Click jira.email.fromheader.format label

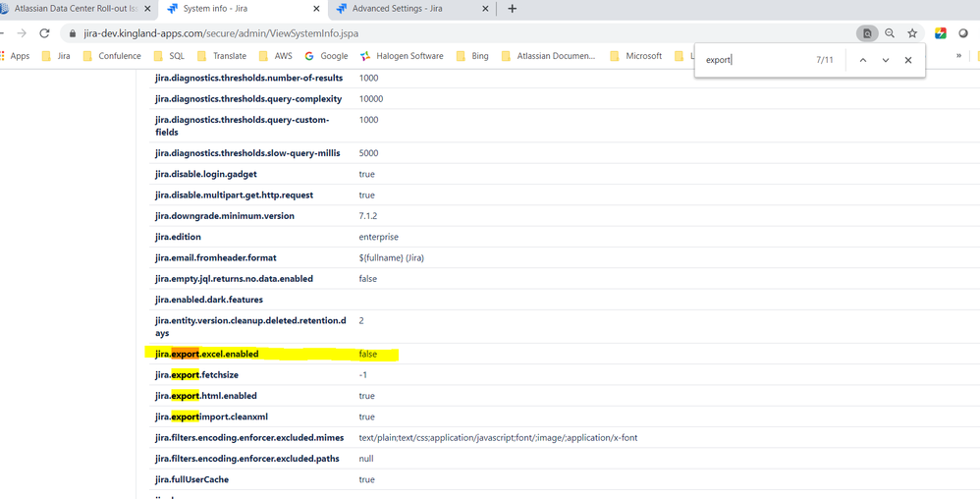point(216,257)
